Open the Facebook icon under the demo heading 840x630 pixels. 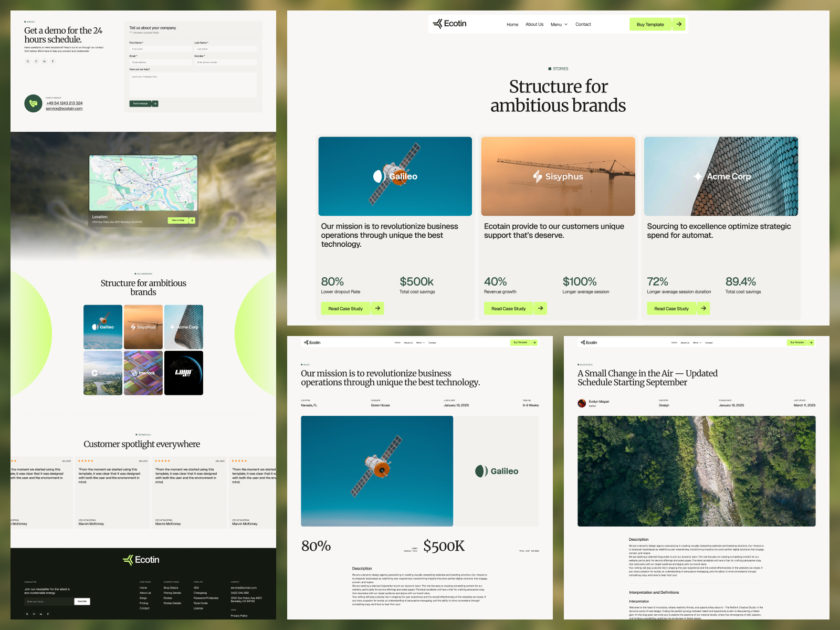pyautogui.click(x=52, y=61)
